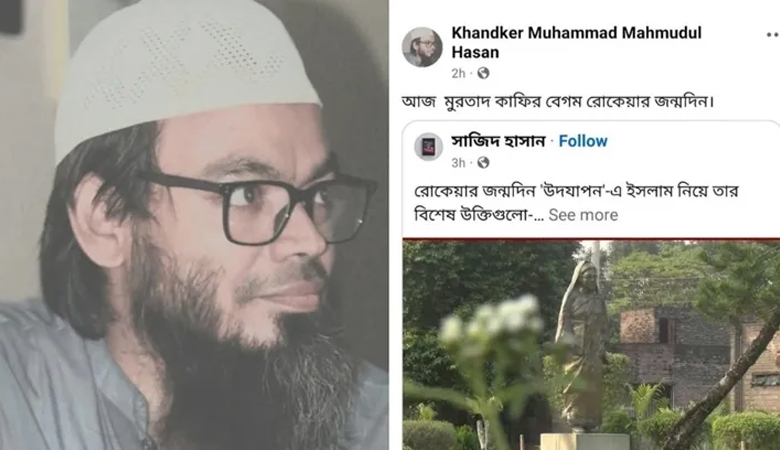Click the globe audience icon beside "3h"
This screenshot has width=780, height=450.
(483, 163)
